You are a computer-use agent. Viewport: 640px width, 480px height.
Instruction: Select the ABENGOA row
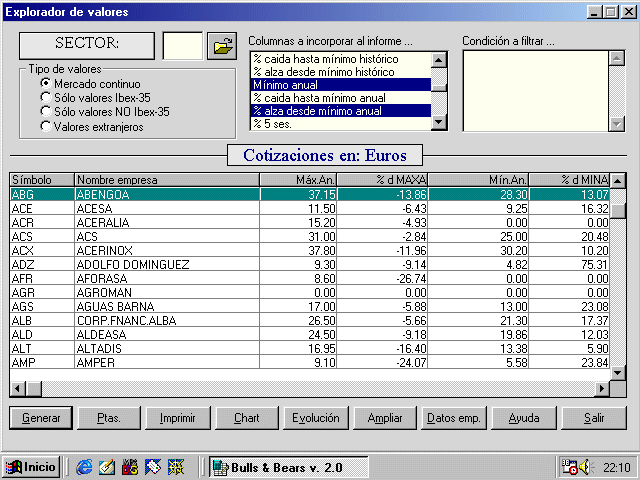[x=310, y=194]
